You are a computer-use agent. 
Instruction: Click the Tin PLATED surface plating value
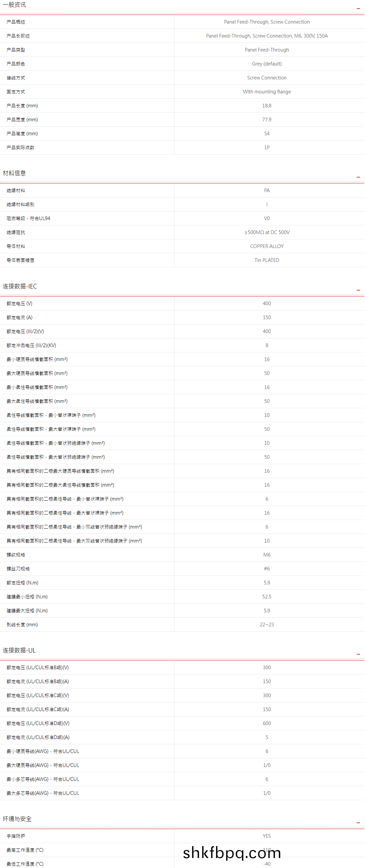[x=267, y=261]
